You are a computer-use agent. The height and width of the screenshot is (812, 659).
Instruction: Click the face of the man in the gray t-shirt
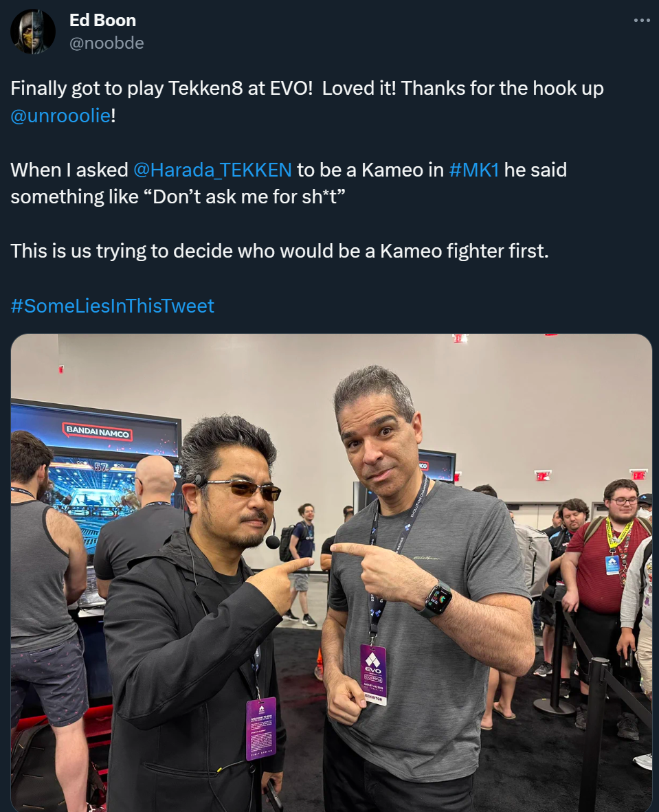click(377, 444)
